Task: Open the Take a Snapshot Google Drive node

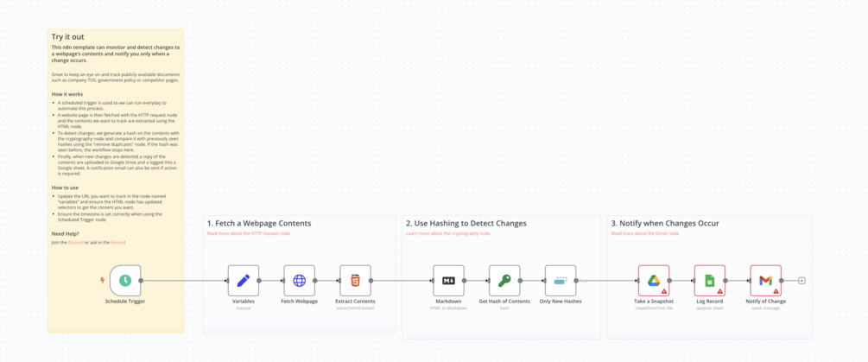Action: point(654,281)
